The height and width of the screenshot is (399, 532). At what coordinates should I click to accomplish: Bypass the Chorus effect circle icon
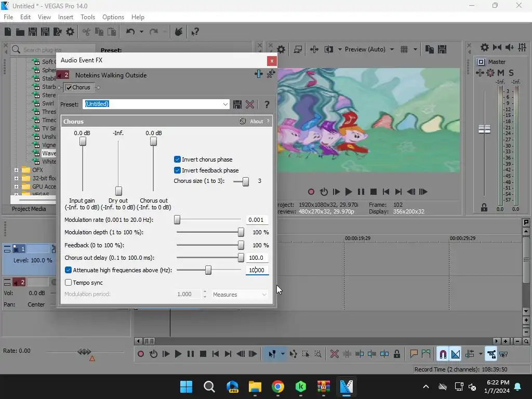242,121
